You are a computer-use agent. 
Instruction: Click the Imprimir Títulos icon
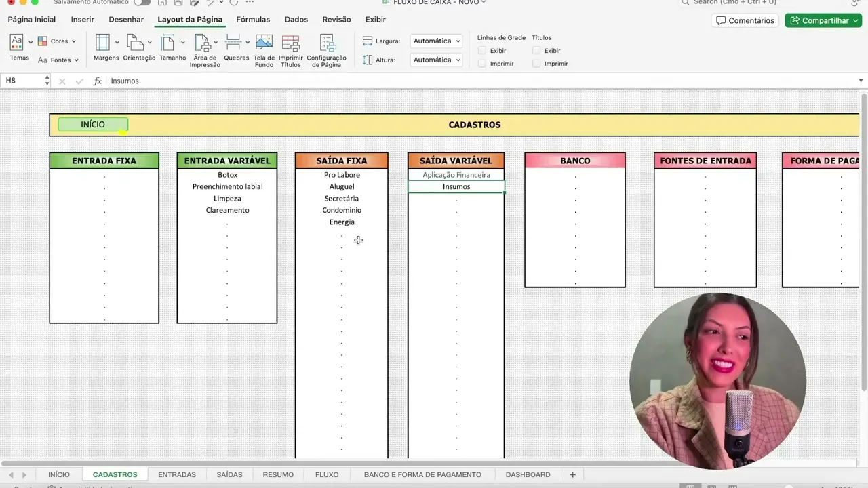point(291,42)
